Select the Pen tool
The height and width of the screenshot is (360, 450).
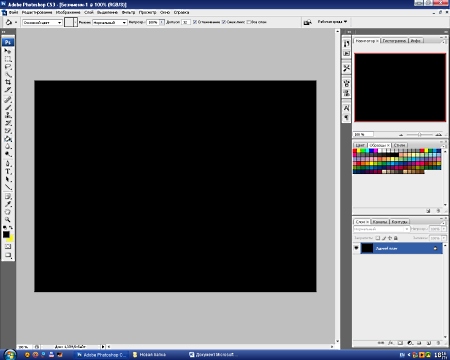(x=8, y=164)
